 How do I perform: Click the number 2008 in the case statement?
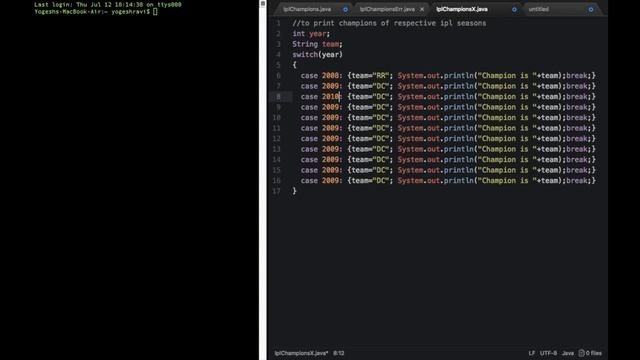coord(330,76)
